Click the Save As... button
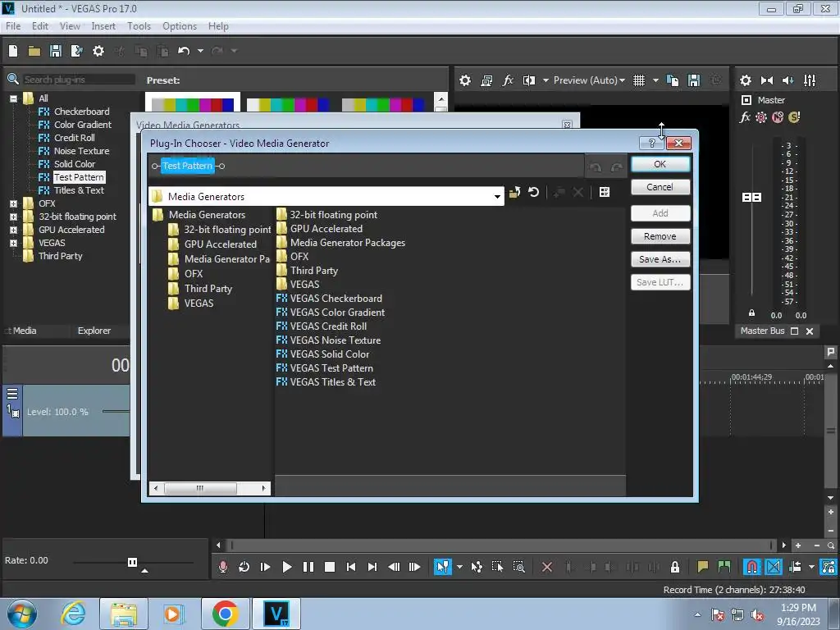This screenshot has width=840, height=630. [x=660, y=259]
